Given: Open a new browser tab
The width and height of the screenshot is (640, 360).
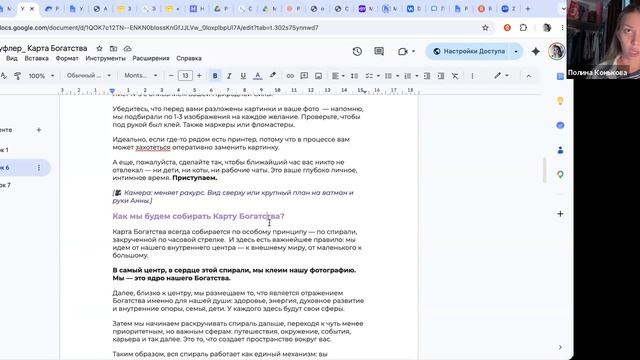Looking at the screenshot, I should (x=528, y=9).
